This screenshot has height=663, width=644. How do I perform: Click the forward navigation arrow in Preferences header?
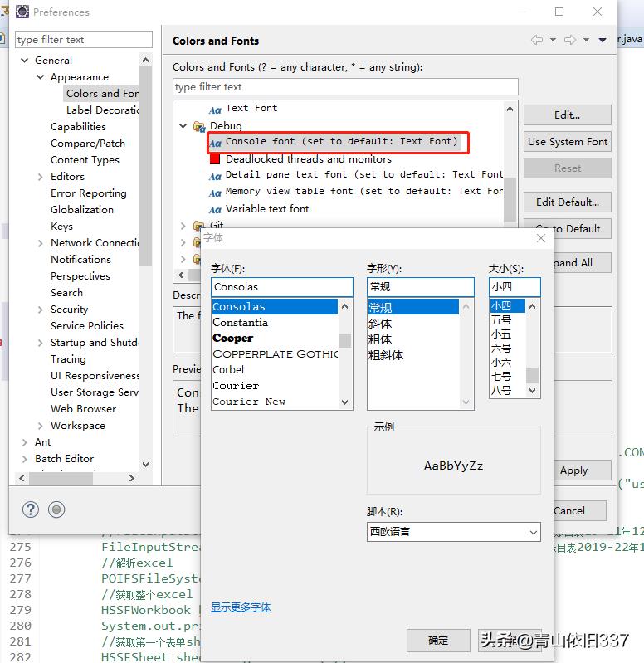coord(570,40)
